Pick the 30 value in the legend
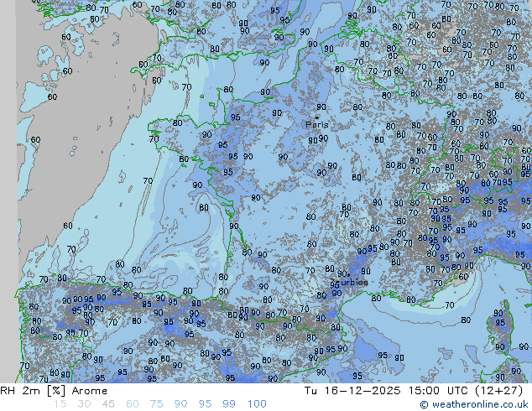The width and height of the screenshot is (532, 411). pos(84,404)
